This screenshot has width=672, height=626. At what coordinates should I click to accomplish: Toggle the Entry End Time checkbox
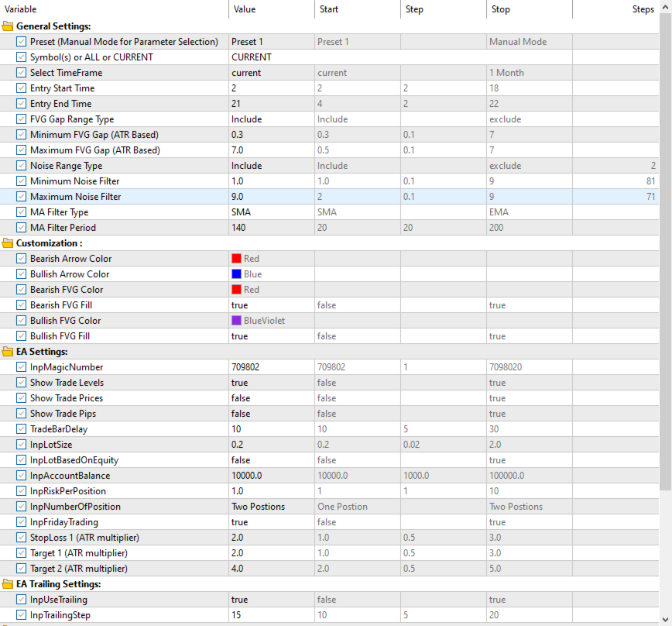[x=21, y=103]
